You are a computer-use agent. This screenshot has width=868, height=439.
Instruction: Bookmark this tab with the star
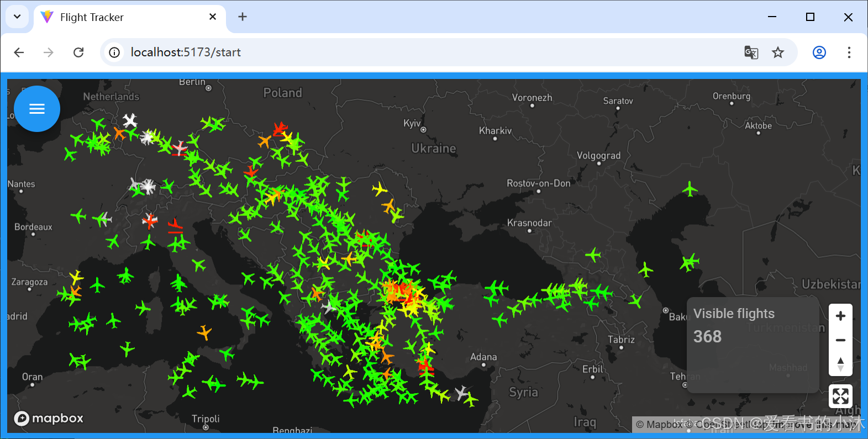pos(778,52)
